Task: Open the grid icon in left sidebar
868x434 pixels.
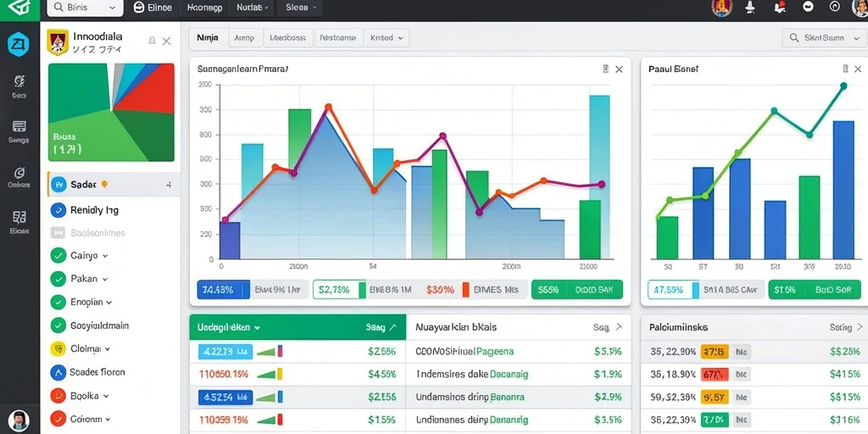Action: [x=19, y=217]
